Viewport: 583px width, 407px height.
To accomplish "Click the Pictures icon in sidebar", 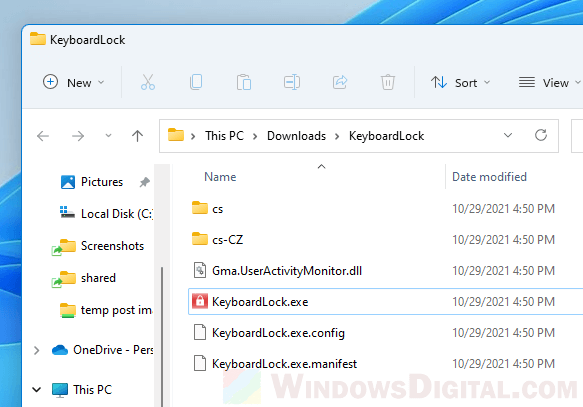I will click(68, 182).
